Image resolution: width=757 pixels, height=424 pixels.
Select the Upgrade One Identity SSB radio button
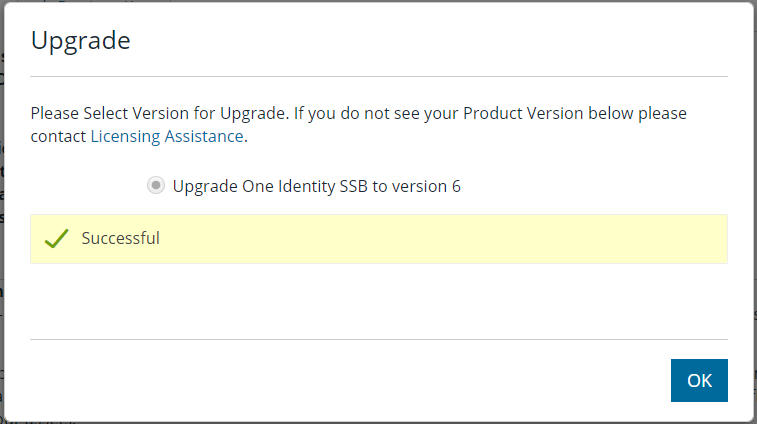pos(156,186)
